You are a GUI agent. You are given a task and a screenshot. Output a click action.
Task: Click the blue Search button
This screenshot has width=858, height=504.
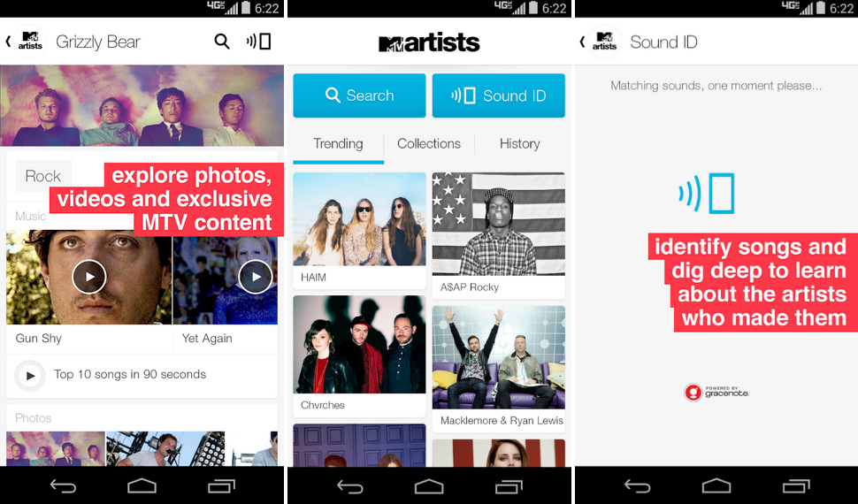pos(359,95)
